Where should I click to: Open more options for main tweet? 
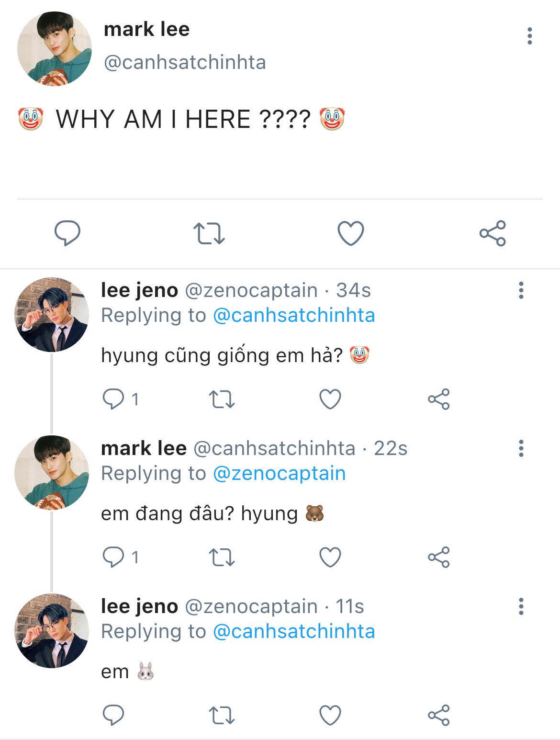[529, 36]
